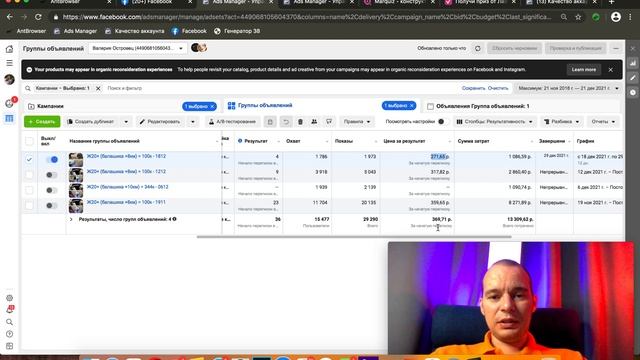Open the three-dots more options button

point(616,48)
